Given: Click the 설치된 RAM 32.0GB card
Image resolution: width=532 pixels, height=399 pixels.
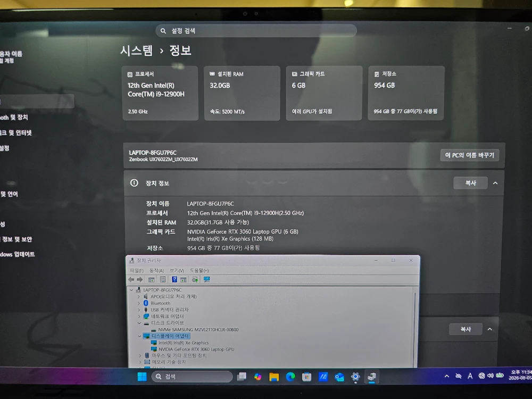Looking at the screenshot, I should click(x=242, y=93).
